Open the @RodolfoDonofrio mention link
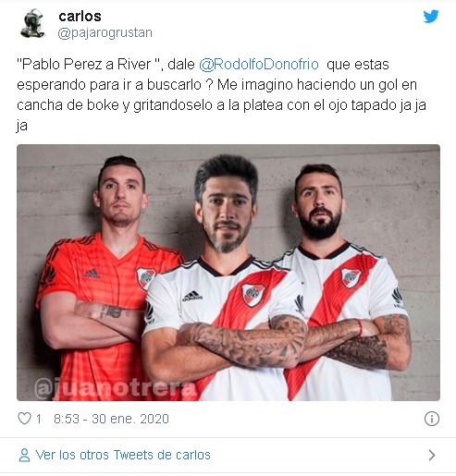This screenshot has width=456, height=476. (x=259, y=65)
